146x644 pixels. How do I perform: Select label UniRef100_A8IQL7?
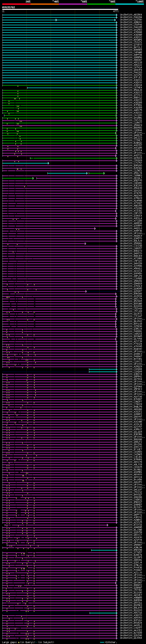(x=131, y=178)
